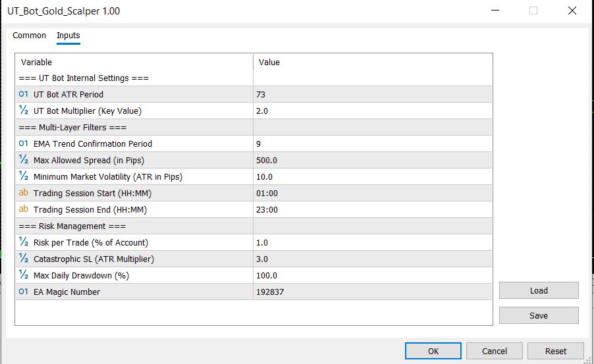
Task: Save the current input set
Action: [x=539, y=315]
